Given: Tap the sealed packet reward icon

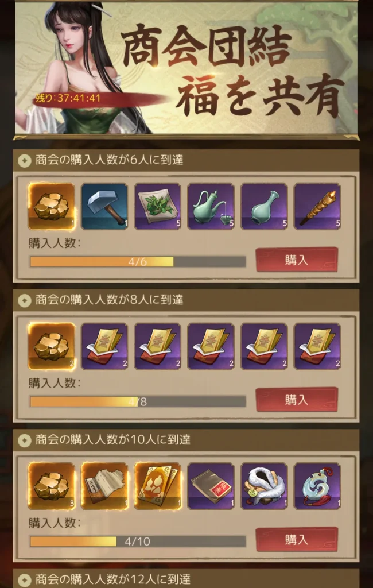Looking at the screenshot, I should click(211, 486).
